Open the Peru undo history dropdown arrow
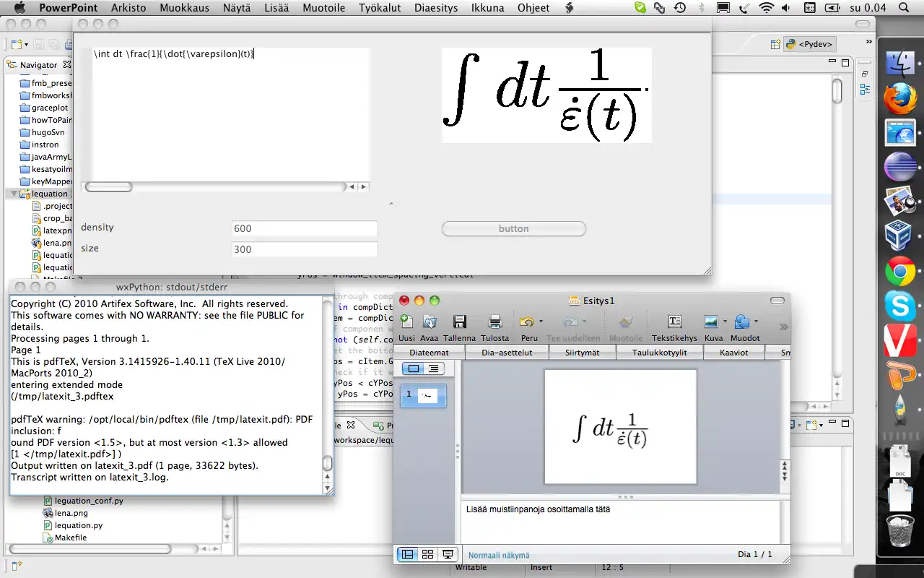The height and width of the screenshot is (578, 924). point(541,322)
